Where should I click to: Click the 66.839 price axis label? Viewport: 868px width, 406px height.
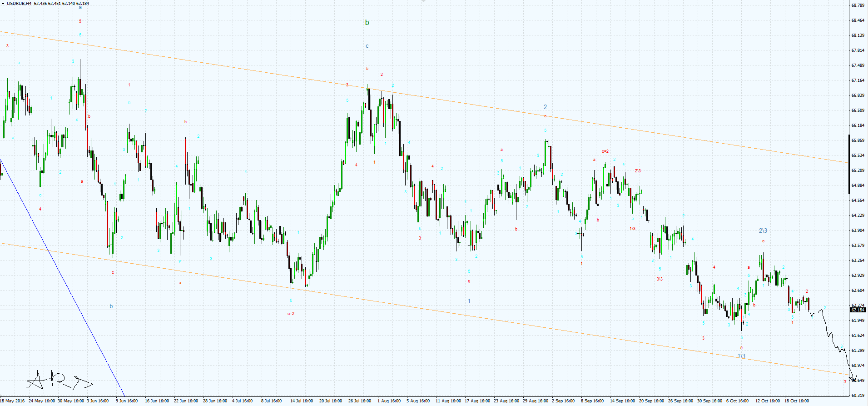point(858,95)
